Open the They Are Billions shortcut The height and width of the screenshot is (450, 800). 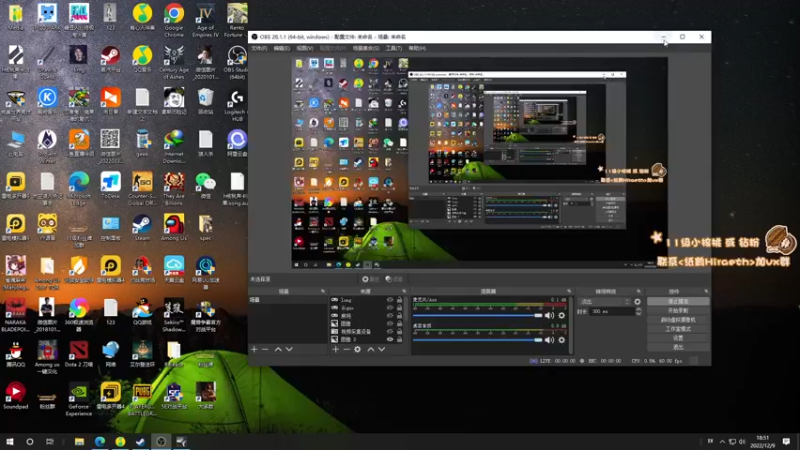click(173, 188)
